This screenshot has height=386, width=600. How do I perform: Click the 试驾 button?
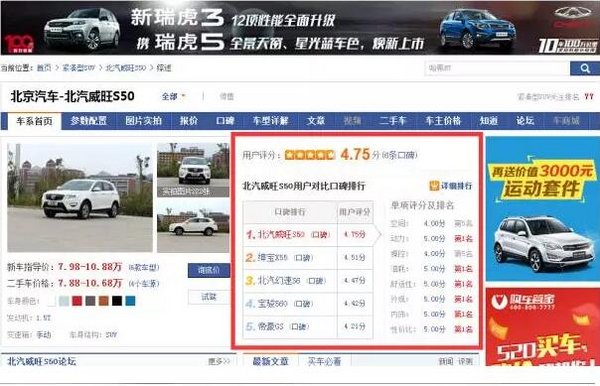pyautogui.click(x=209, y=297)
